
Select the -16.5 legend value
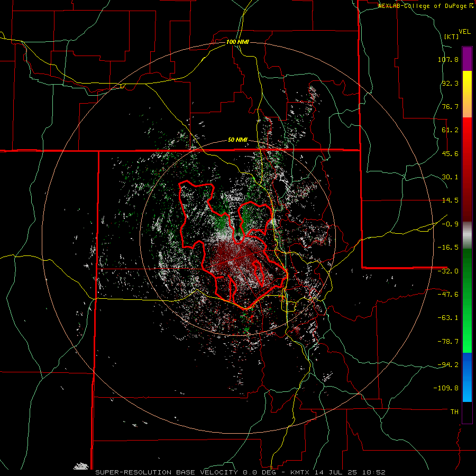tap(448, 248)
